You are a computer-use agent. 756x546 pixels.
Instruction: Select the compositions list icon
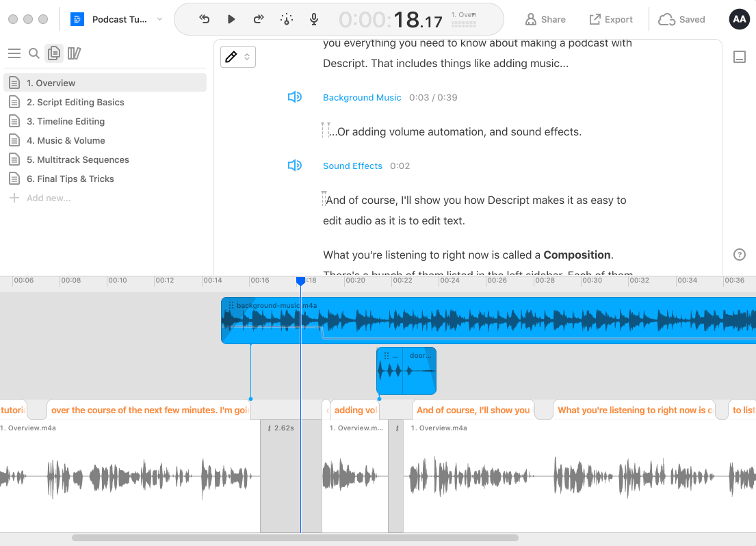(54, 53)
